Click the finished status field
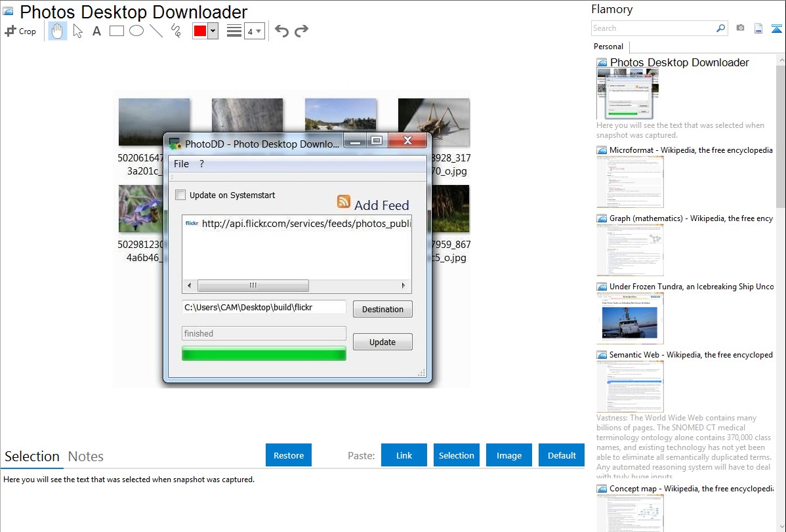Viewport: 786px width, 532px height. pyautogui.click(x=264, y=333)
